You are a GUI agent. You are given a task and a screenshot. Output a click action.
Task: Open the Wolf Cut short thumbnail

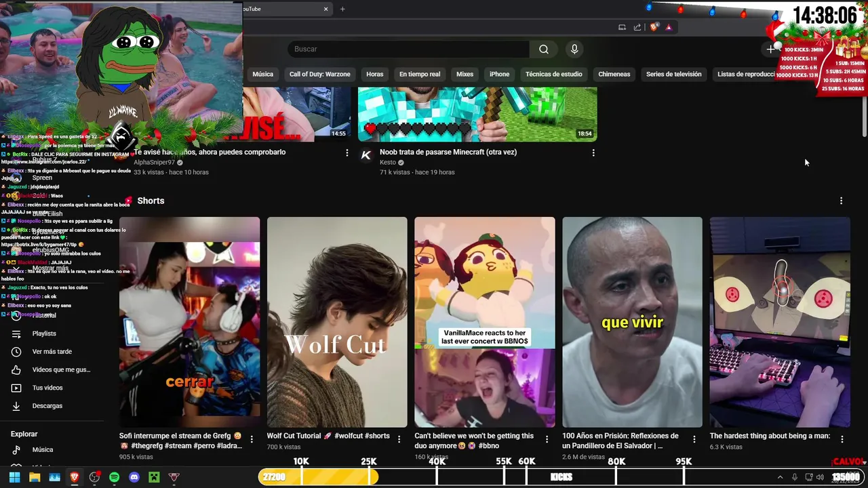(x=337, y=323)
